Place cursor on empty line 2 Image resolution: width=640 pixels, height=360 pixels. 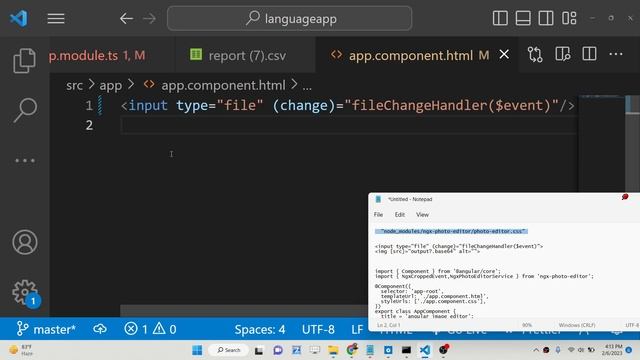[x=349, y=125]
